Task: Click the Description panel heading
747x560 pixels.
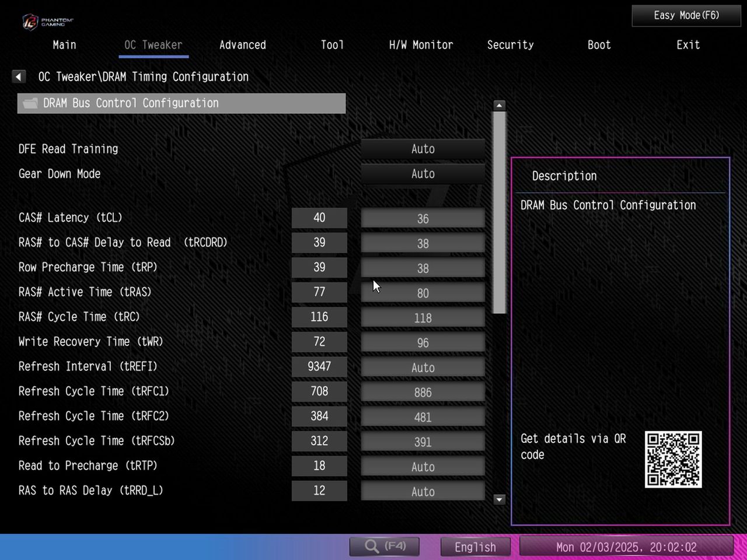Action: coord(564,176)
